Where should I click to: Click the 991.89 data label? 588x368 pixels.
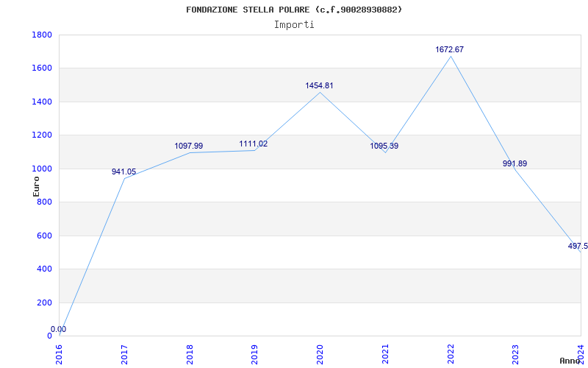(x=514, y=163)
